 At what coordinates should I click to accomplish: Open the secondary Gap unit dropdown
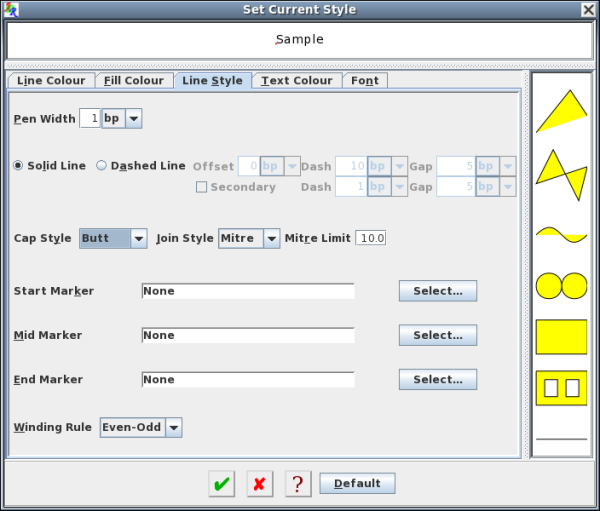(x=508, y=187)
